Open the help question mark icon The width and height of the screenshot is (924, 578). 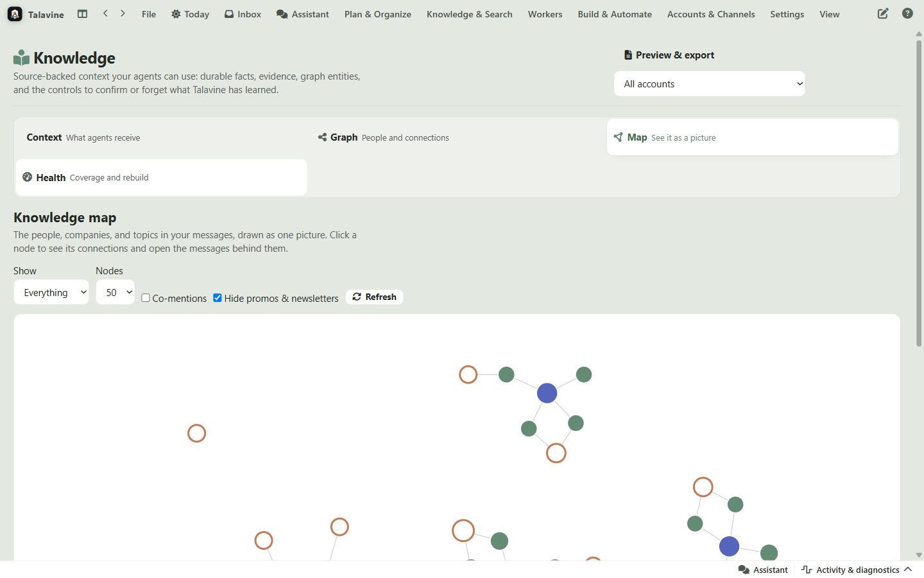907,13
